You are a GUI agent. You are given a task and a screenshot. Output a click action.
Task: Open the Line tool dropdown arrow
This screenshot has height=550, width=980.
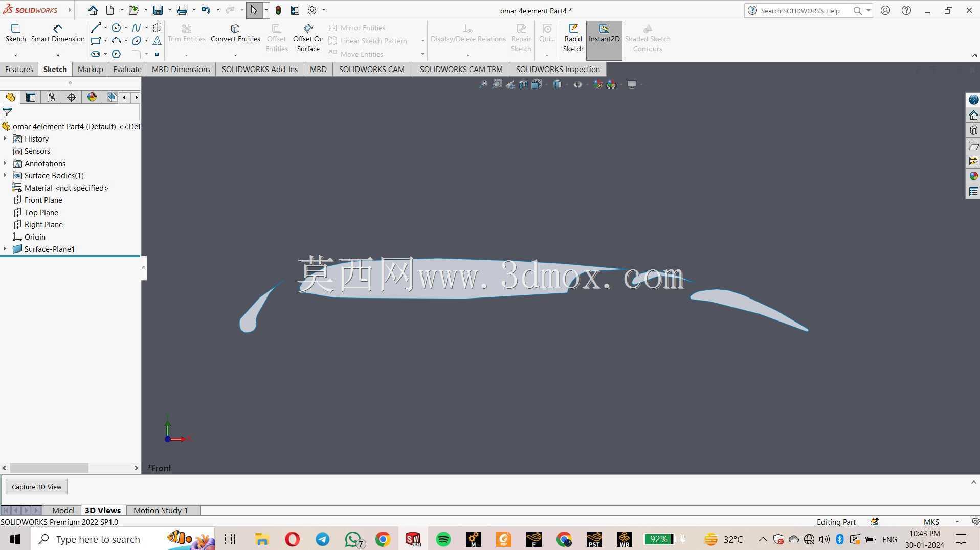tap(105, 28)
